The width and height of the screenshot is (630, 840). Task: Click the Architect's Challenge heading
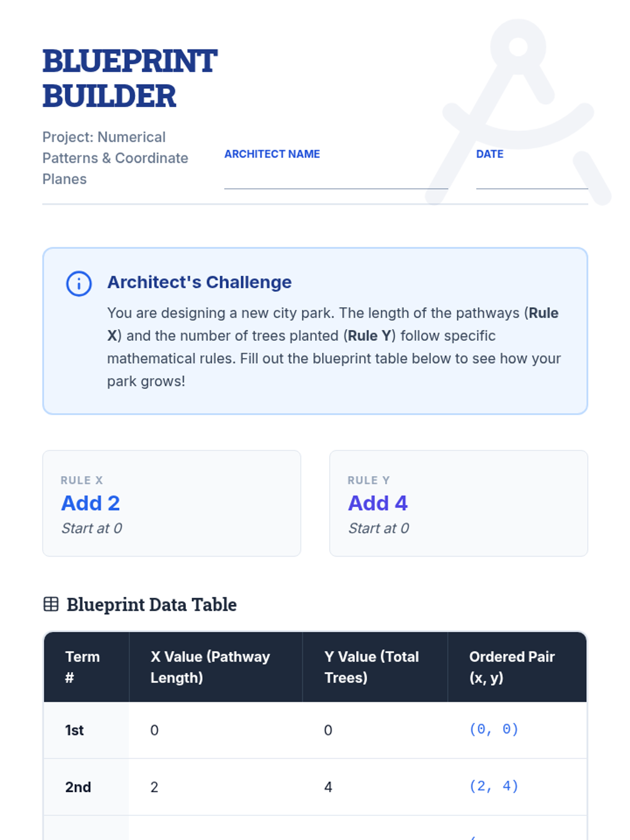[x=199, y=282]
